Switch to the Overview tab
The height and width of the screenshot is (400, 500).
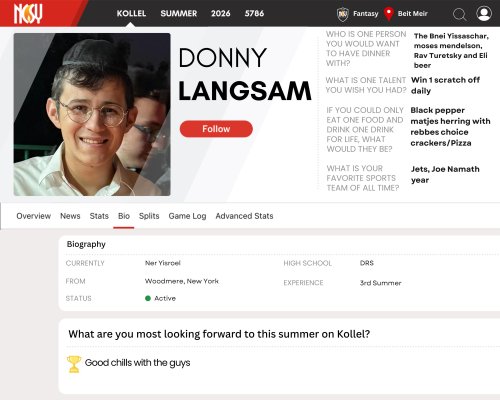click(34, 216)
